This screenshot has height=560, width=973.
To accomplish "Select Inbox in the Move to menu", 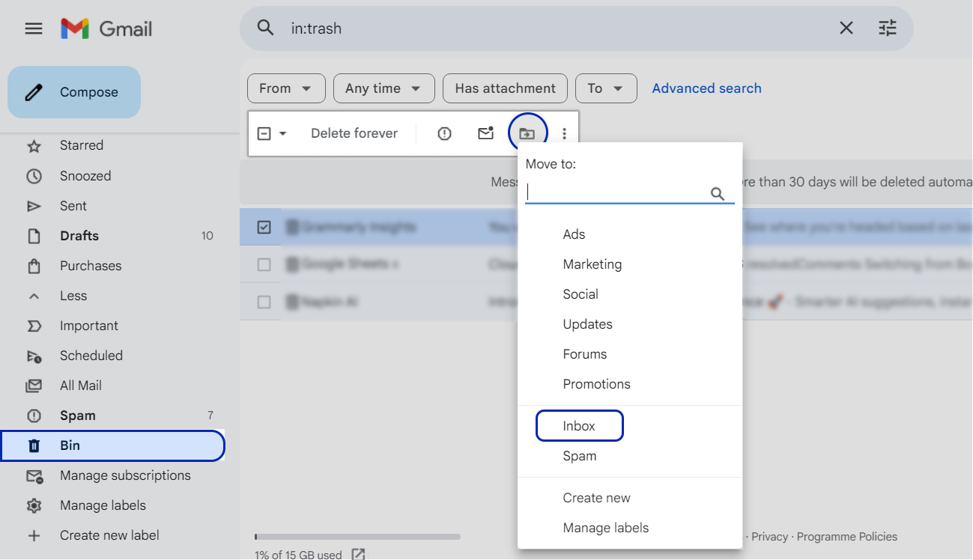I will (578, 425).
